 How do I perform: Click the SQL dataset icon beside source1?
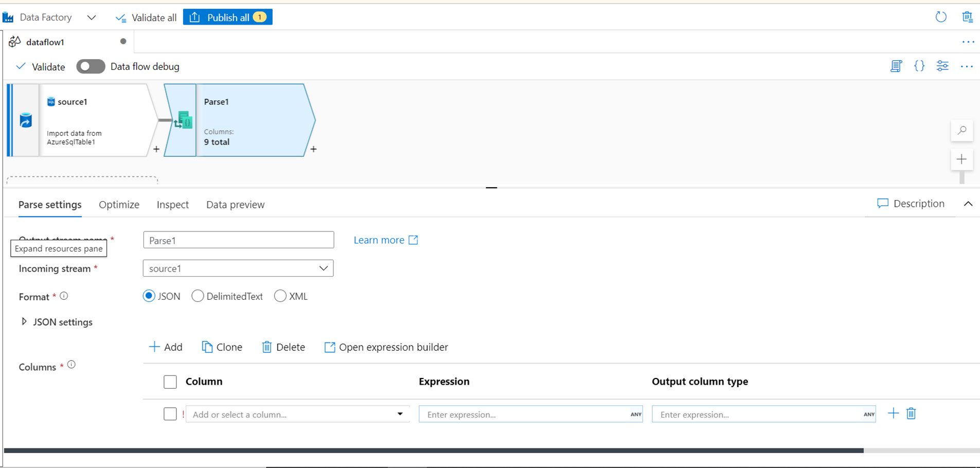point(51,102)
